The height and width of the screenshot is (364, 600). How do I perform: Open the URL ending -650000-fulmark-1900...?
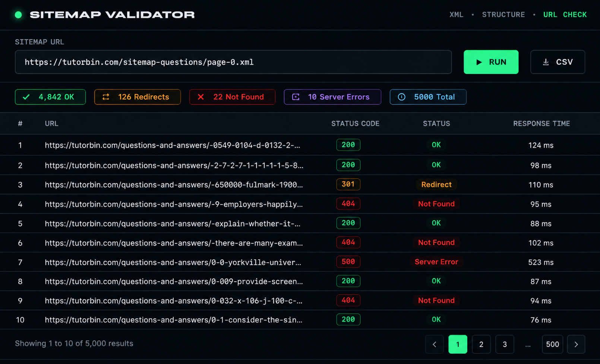coord(174,185)
